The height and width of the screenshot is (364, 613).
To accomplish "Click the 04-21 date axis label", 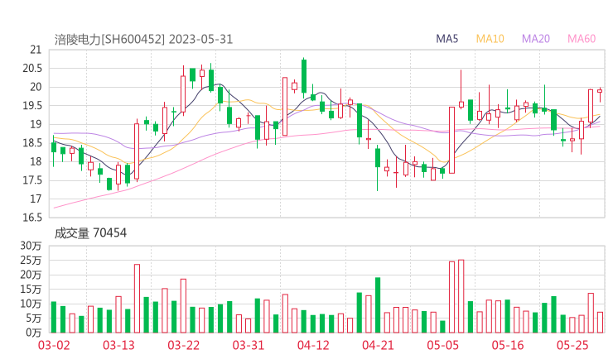I will (378, 345).
